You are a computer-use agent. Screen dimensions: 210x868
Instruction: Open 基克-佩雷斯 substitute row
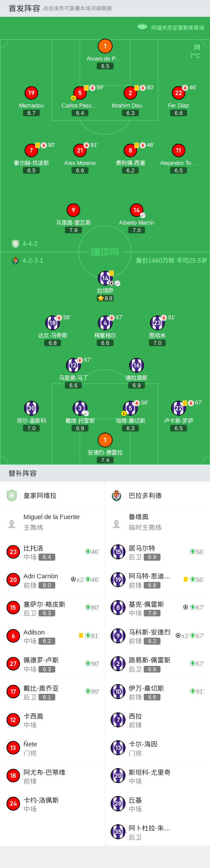[157, 608]
